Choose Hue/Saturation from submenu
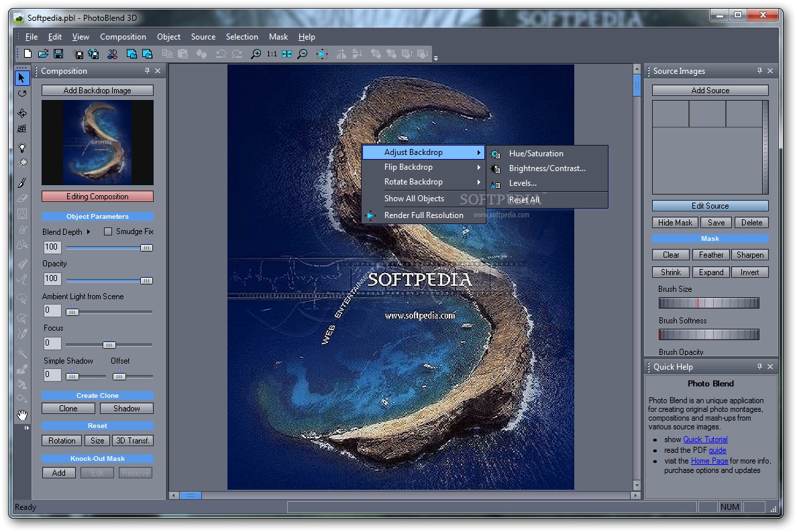797x532 pixels. 548,154
